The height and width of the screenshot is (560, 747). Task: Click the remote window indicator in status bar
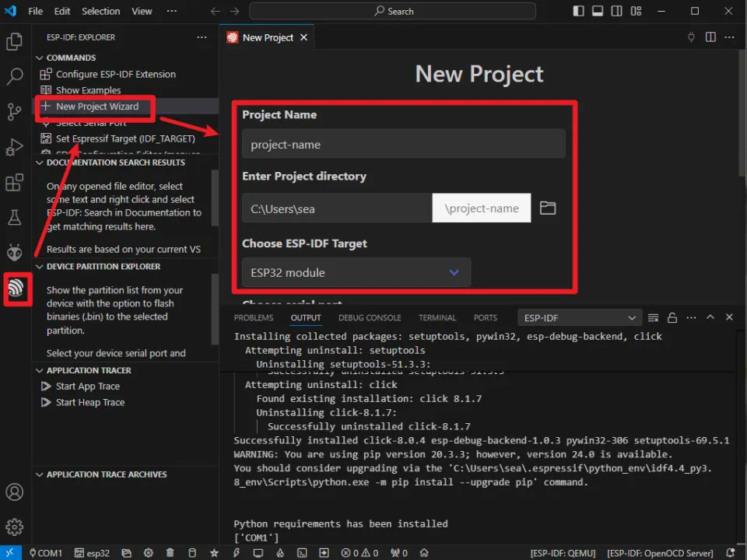(10, 553)
